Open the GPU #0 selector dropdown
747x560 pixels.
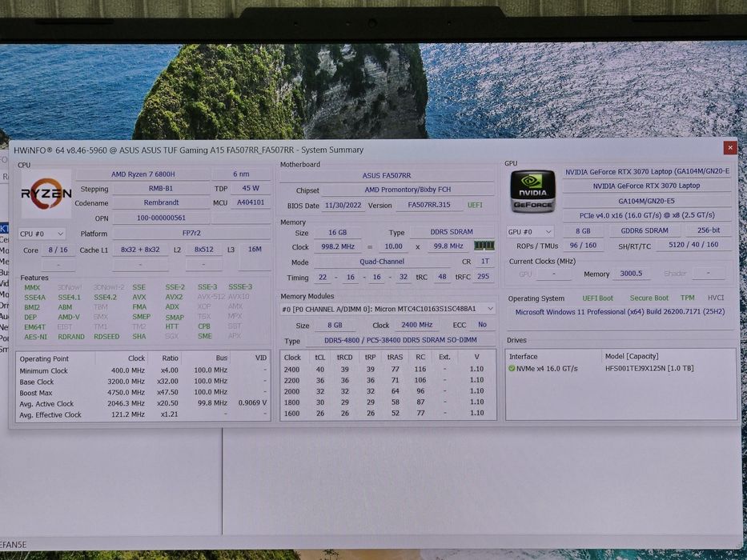pyautogui.click(x=530, y=232)
